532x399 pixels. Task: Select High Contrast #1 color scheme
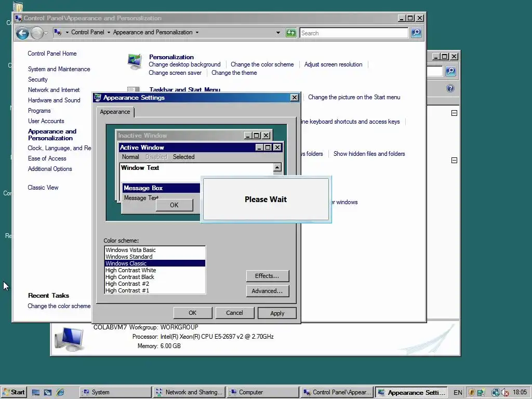[155, 290]
